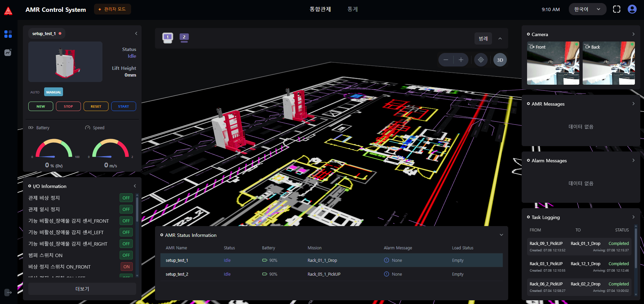Zoom in the map with plus icon
The height and width of the screenshot is (304, 644).
click(x=461, y=60)
